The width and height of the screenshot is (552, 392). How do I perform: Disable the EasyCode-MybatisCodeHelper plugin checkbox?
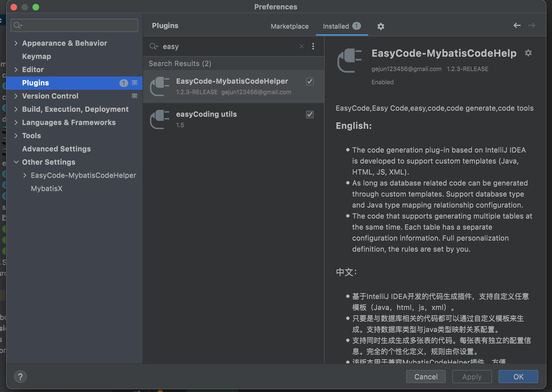(x=310, y=81)
